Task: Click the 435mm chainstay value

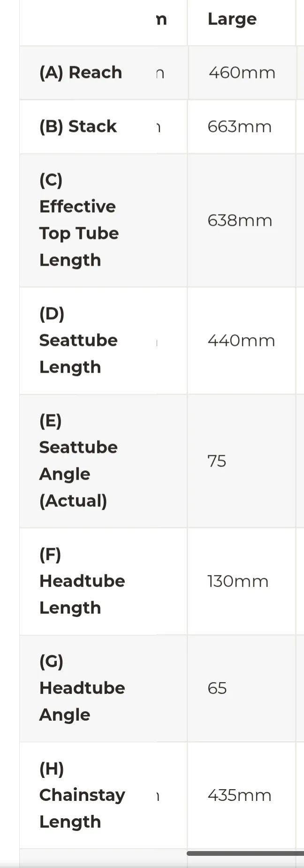Action: 239,795
